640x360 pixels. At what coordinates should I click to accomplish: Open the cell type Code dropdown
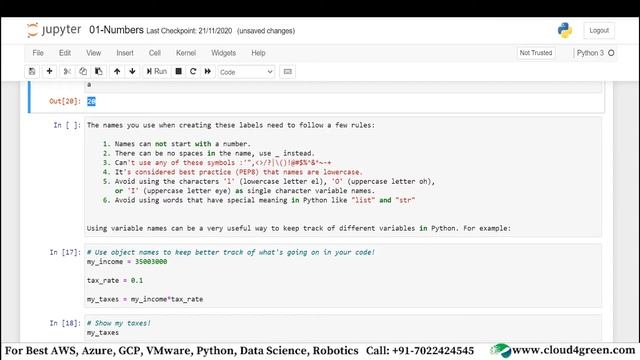pyautogui.click(x=246, y=72)
